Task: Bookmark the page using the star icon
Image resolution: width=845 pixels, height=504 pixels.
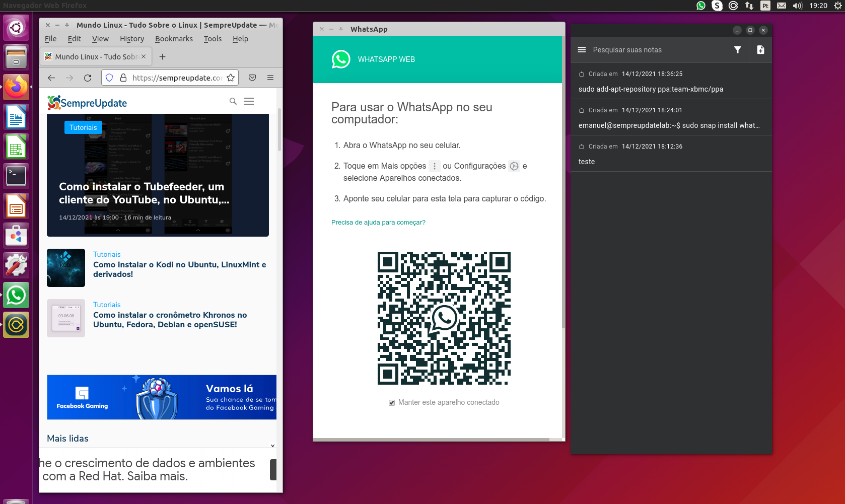Action: tap(231, 78)
